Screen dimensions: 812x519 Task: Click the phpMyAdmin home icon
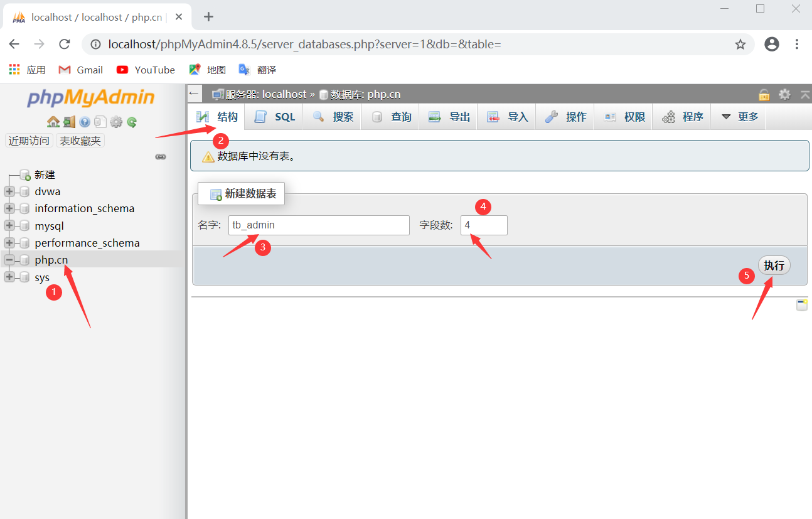53,122
